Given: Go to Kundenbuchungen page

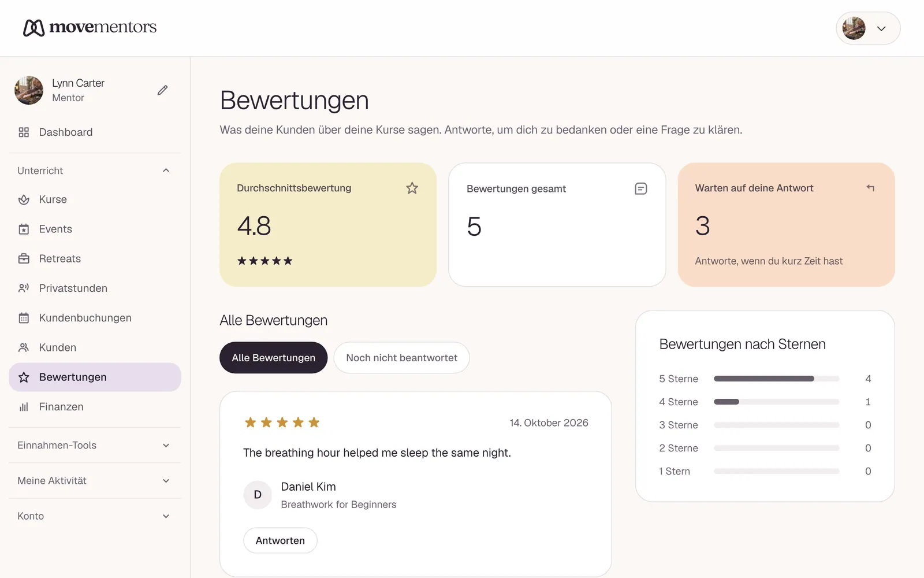Looking at the screenshot, I should click(x=95, y=318).
